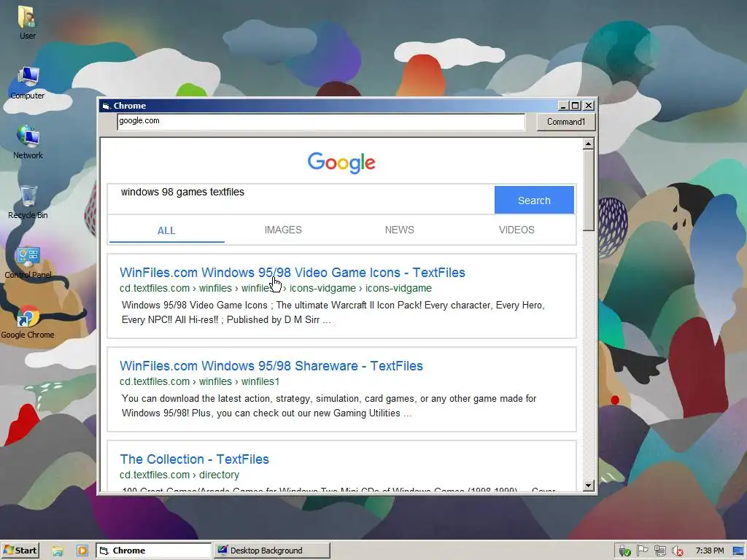Open the Network desktop icon
The width and height of the screenshot is (747, 560).
coord(28,142)
